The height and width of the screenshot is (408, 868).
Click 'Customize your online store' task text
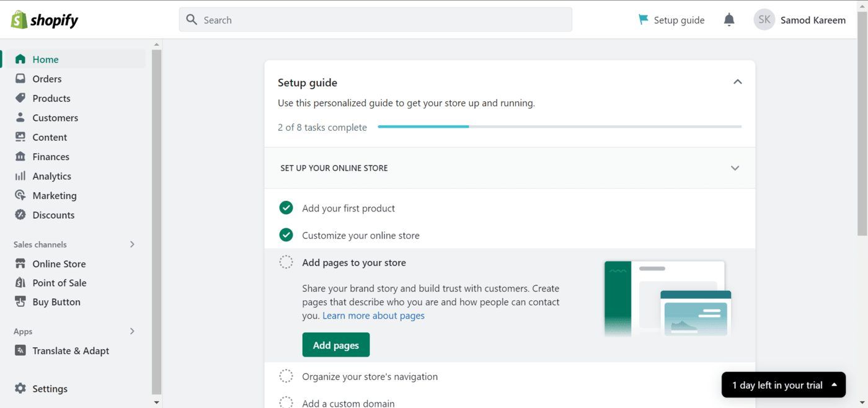click(361, 236)
